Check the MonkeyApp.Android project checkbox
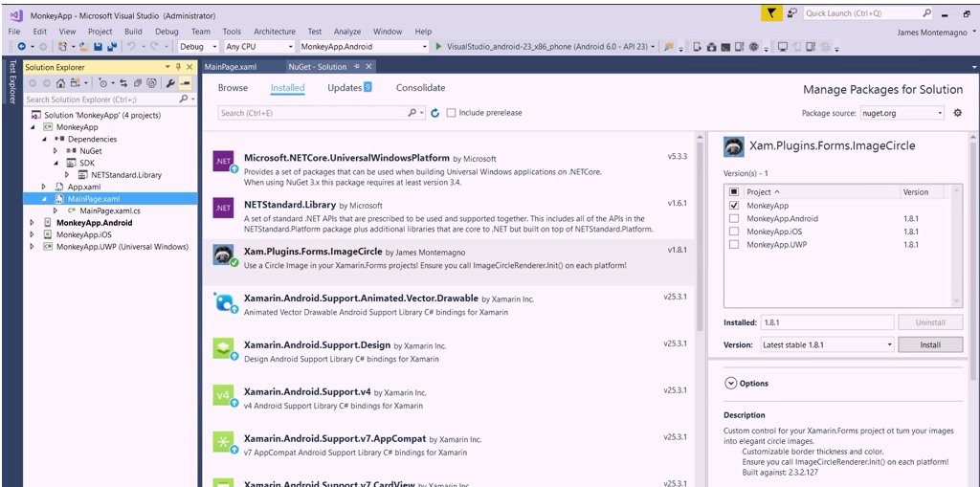980x487 pixels. pyautogui.click(x=734, y=219)
